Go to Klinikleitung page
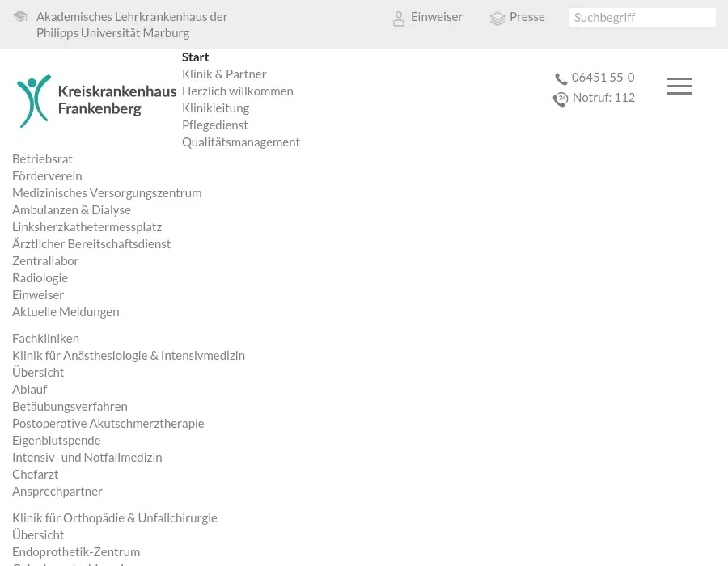 click(215, 108)
